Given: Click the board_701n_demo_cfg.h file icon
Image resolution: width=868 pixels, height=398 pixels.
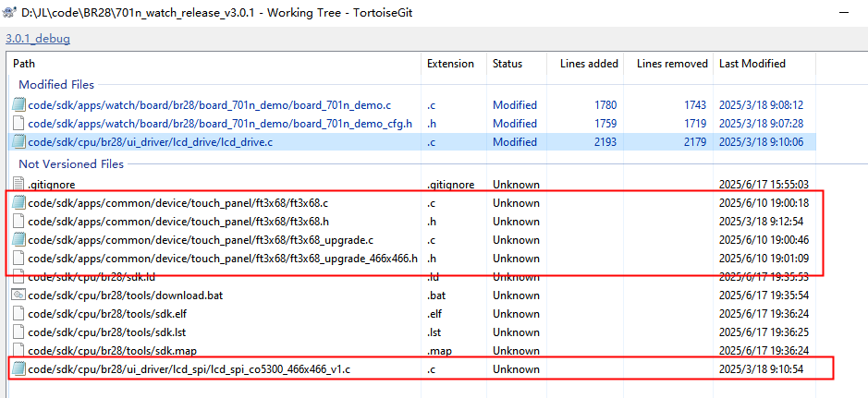Looking at the screenshot, I should (18, 123).
